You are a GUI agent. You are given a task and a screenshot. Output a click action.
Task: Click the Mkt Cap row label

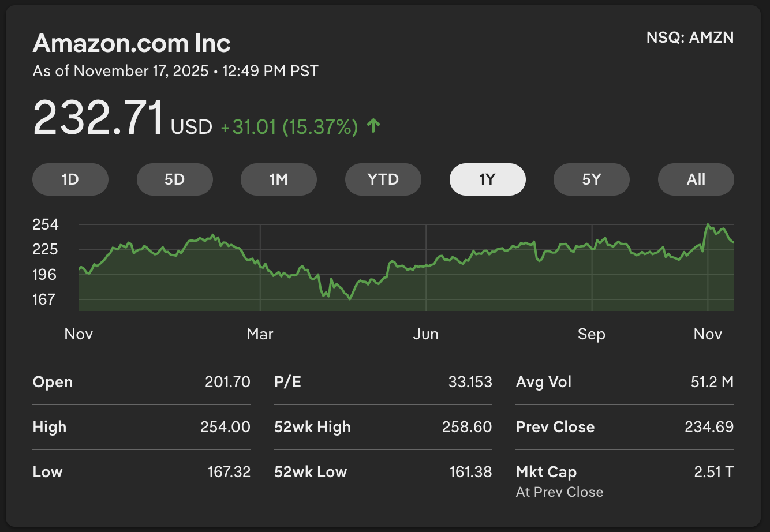[546, 472]
